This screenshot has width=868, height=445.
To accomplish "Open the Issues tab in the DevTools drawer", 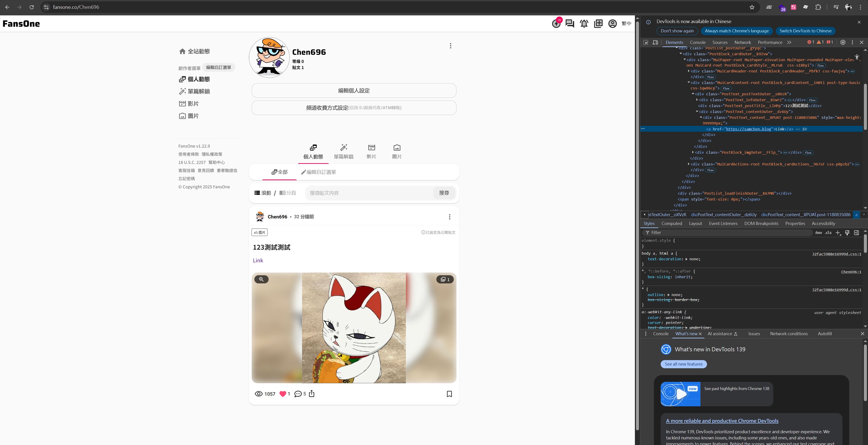I will click(x=754, y=334).
